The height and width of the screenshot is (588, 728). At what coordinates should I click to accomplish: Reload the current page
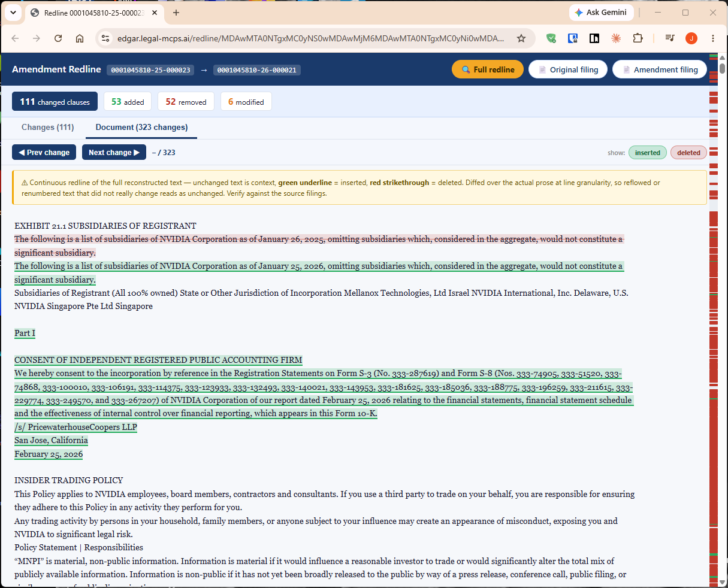point(58,38)
